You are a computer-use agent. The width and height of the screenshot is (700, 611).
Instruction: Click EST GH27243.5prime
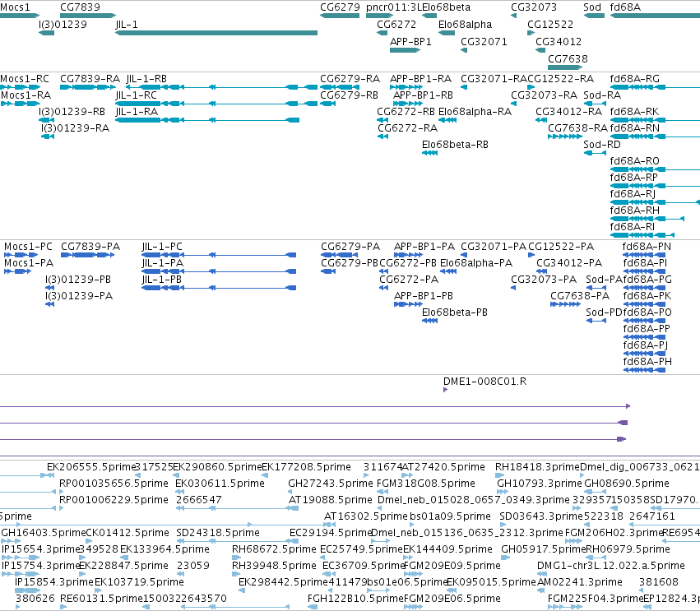pyautogui.click(x=290, y=492)
